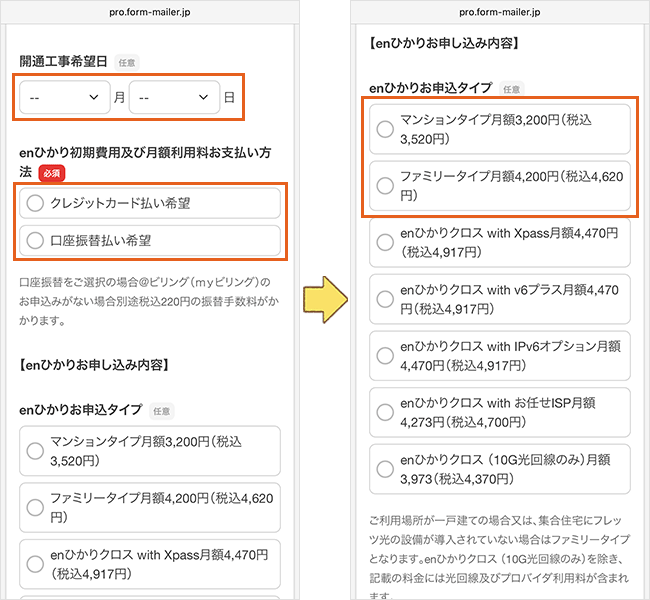Click 開通工事希望日 label
Image resolution: width=650 pixels, height=600 pixels.
pyautogui.click(x=63, y=62)
